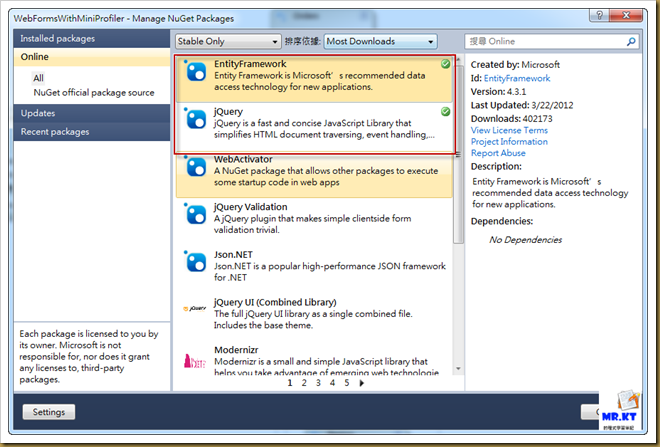Click Report Abuse link
The height and width of the screenshot is (447, 660).
[498, 153]
